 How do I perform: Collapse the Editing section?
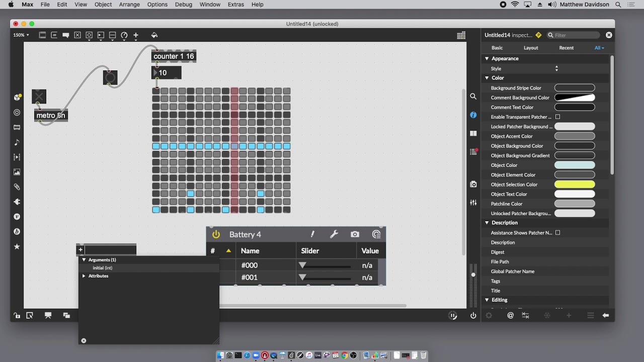[487, 300]
